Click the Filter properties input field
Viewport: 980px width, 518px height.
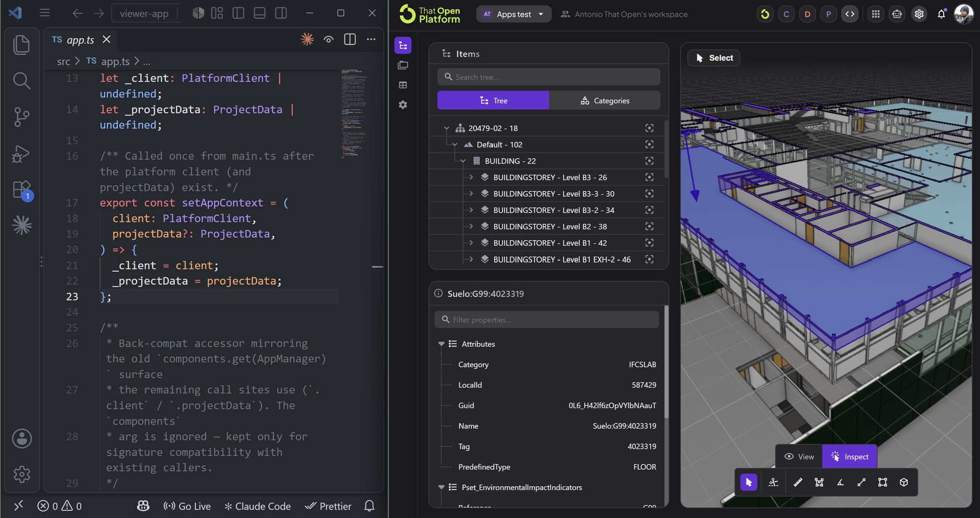pos(546,320)
